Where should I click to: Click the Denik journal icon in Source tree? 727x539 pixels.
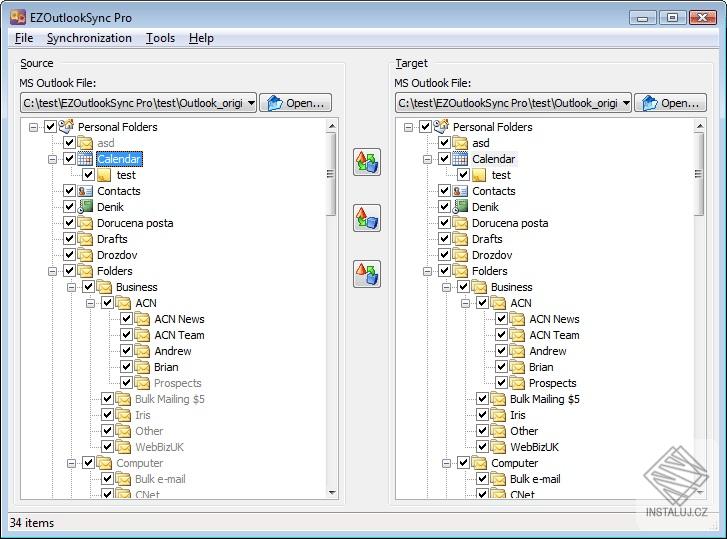(x=85, y=207)
